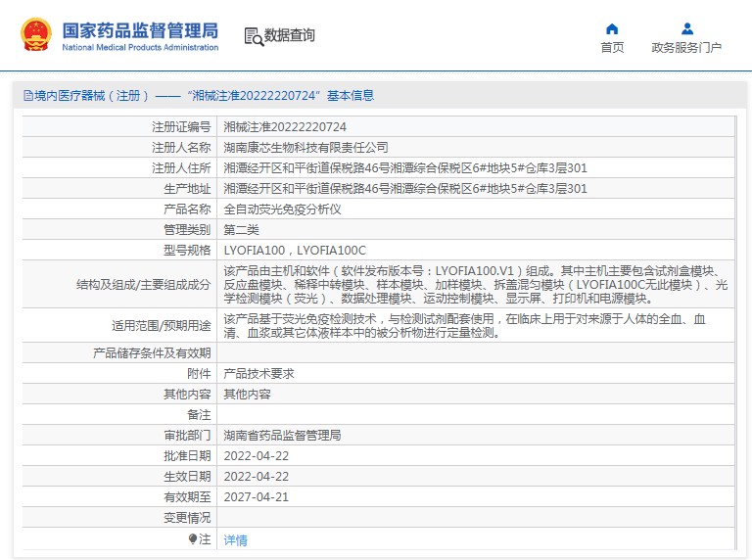The width and height of the screenshot is (752, 560).
Task: Select registration number 湘械注准20222220724 value
Action: (x=285, y=127)
